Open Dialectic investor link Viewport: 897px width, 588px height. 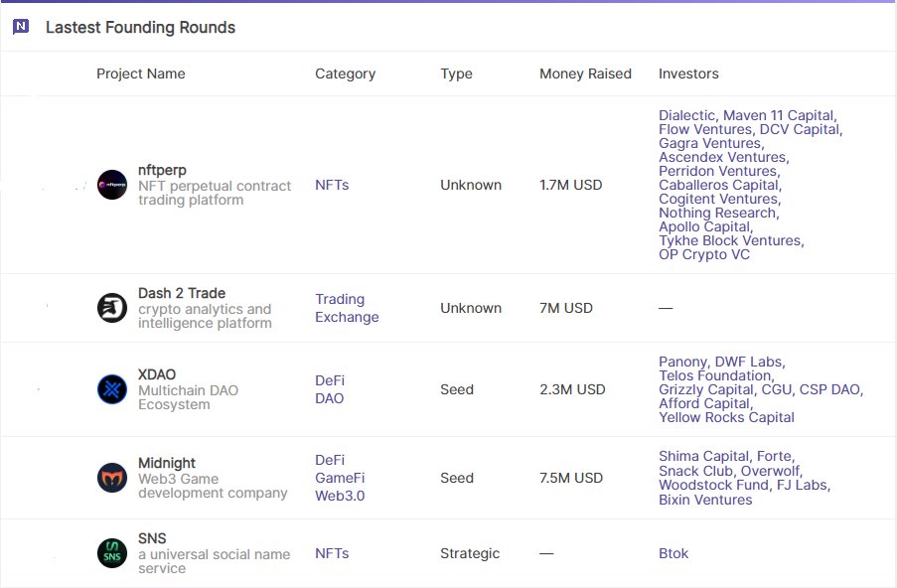[686, 115]
